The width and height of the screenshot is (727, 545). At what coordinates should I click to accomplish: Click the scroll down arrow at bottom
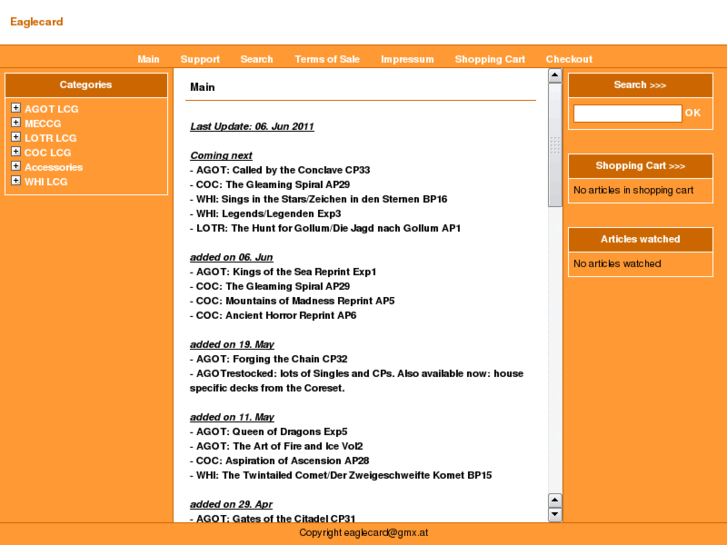pyautogui.click(x=555, y=514)
